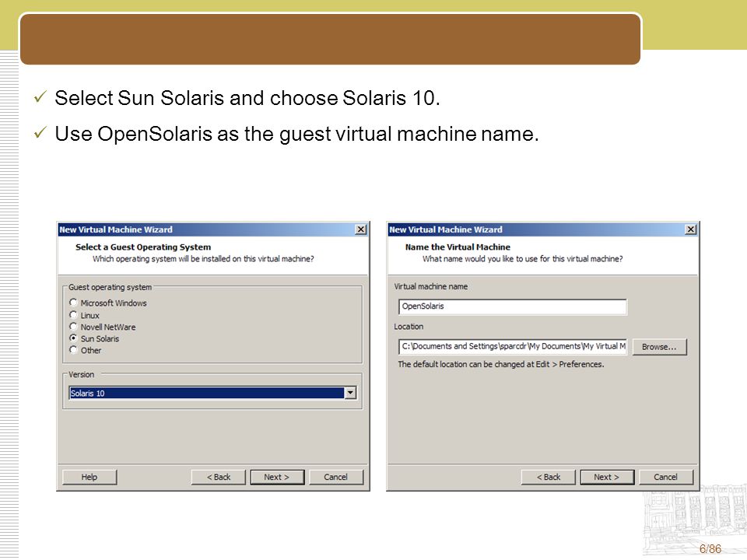Viewport: 747px width, 560px height.
Task: Click Help in the guest OS wizard
Action: pos(89,477)
